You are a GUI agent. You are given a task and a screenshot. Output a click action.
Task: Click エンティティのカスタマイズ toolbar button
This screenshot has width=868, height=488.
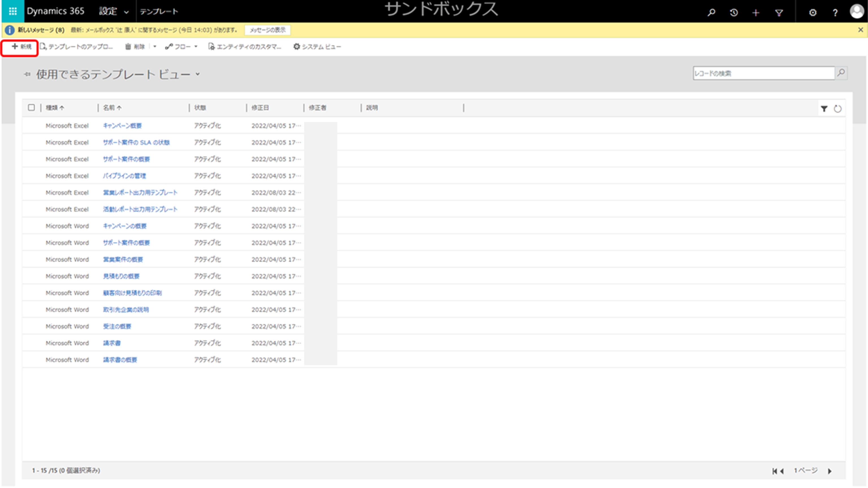click(245, 47)
